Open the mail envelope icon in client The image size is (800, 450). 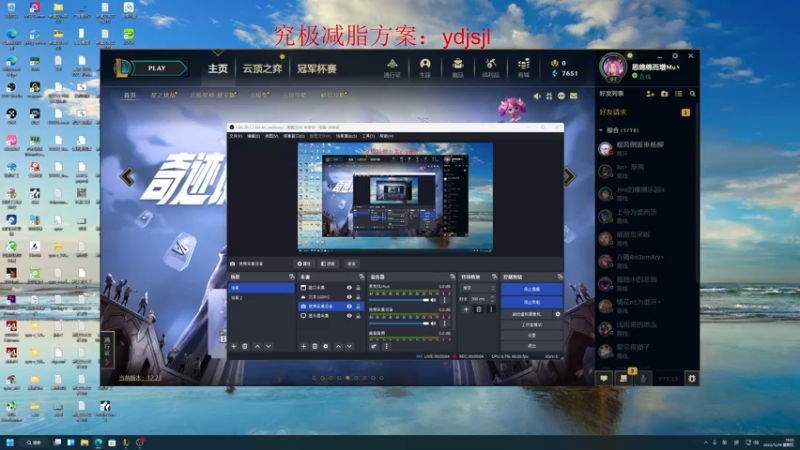[573, 95]
